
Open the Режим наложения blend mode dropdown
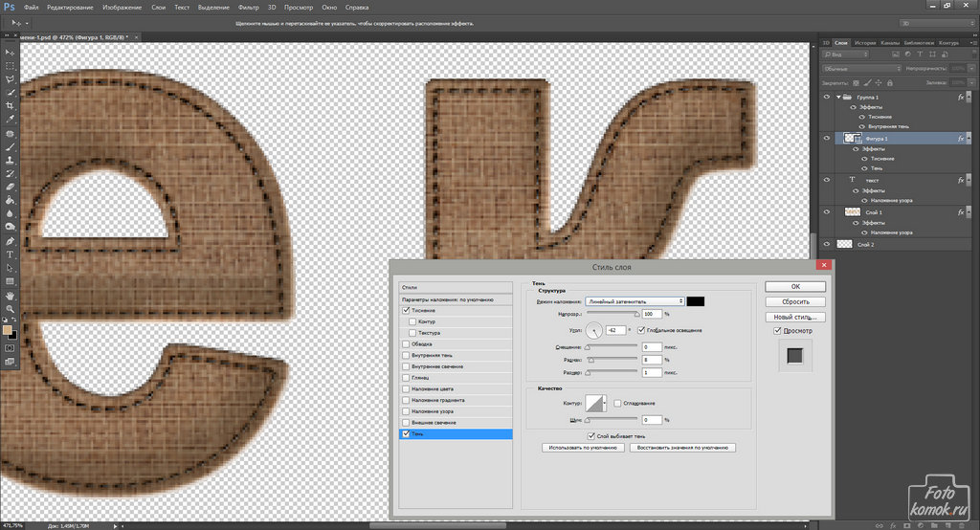click(x=635, y=301)
